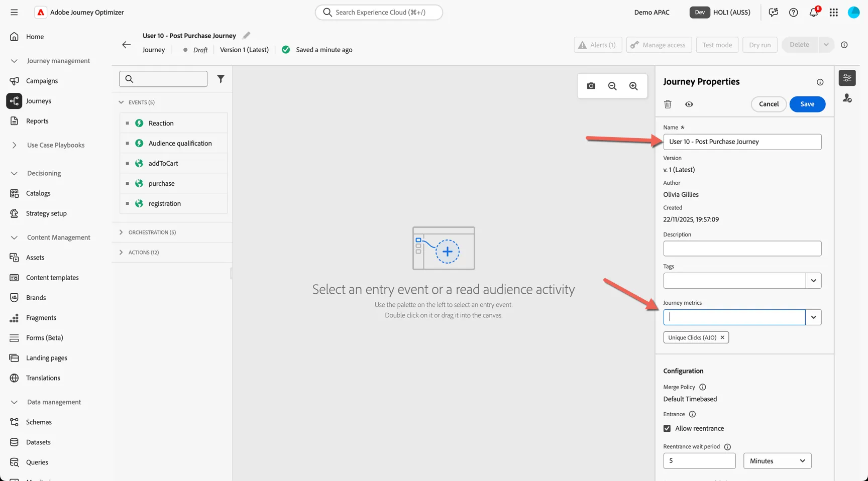Open Campaigns in the sidebar
Viewport: 868px width, 481px height.
(42, 81)
